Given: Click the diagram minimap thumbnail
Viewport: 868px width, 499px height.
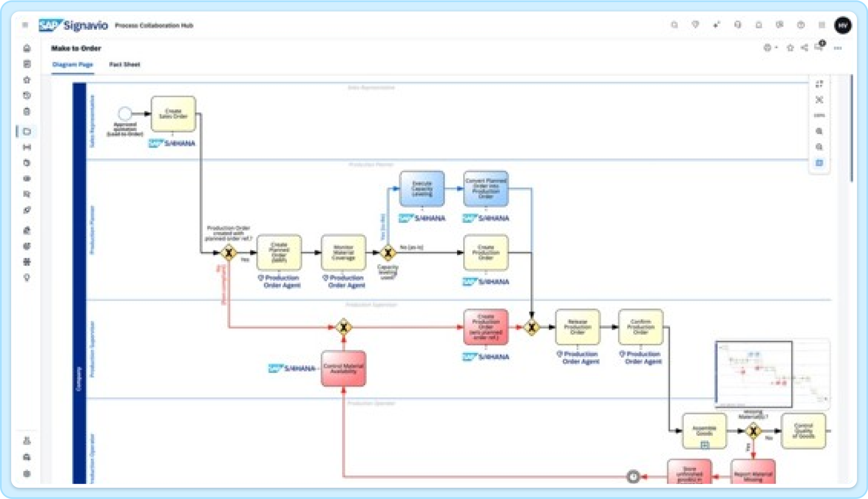Looking at the screenshot, I should pos(754,374).
